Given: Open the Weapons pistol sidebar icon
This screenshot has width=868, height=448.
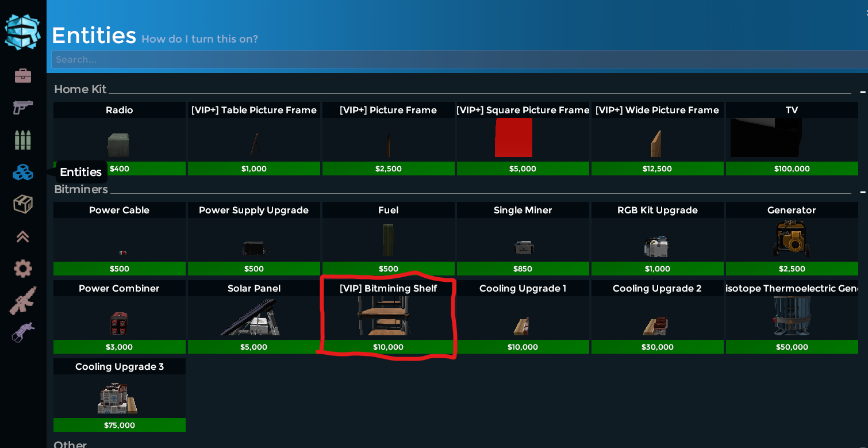Looking at the screenshot, I should pos(23,107).
